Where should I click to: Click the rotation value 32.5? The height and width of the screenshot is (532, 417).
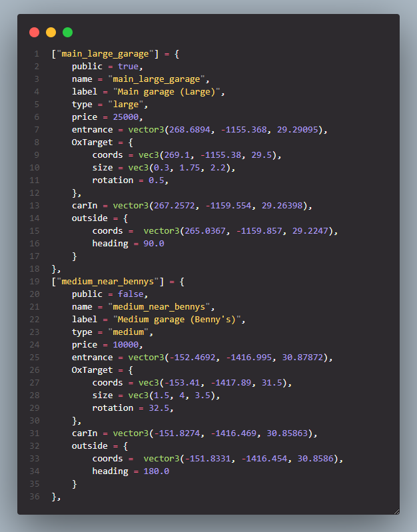coord(159,407)
